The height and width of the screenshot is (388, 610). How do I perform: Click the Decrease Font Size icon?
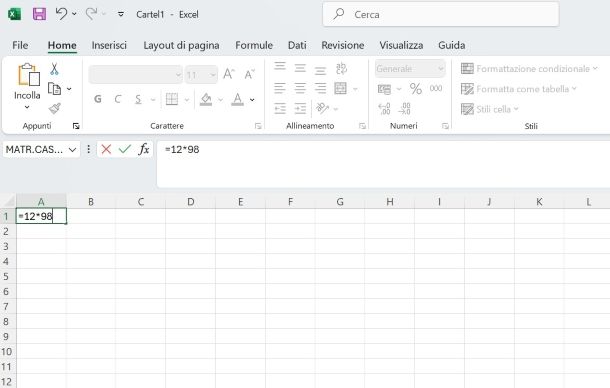click(x=249, y=74)
